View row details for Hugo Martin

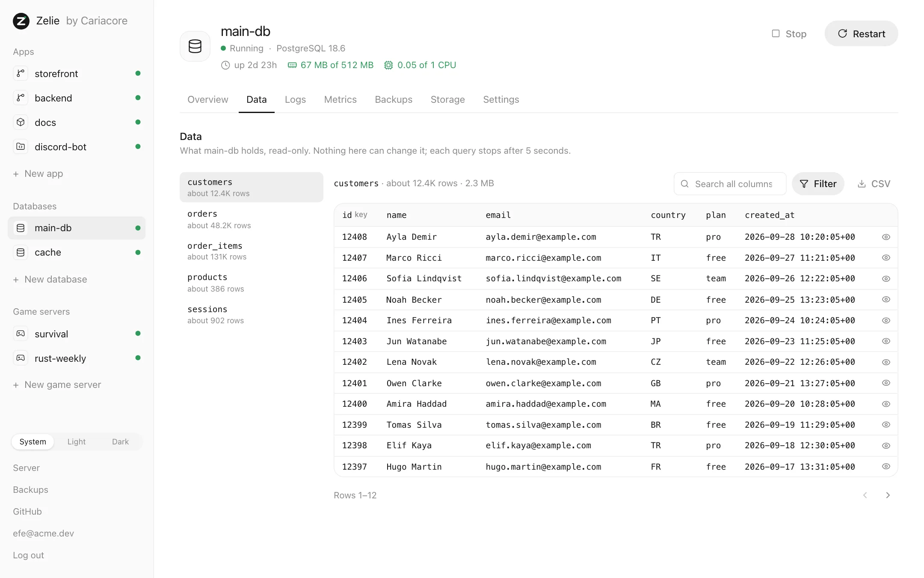point(886,467)
